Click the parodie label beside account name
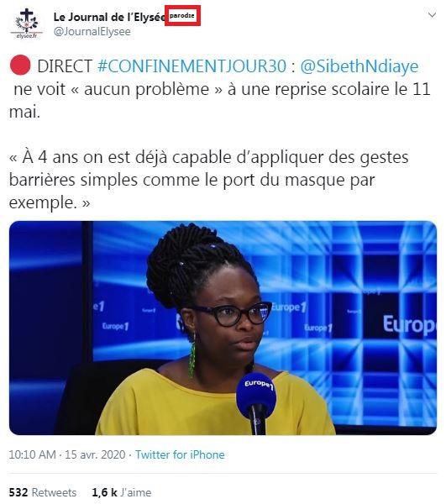 [182, 15]
